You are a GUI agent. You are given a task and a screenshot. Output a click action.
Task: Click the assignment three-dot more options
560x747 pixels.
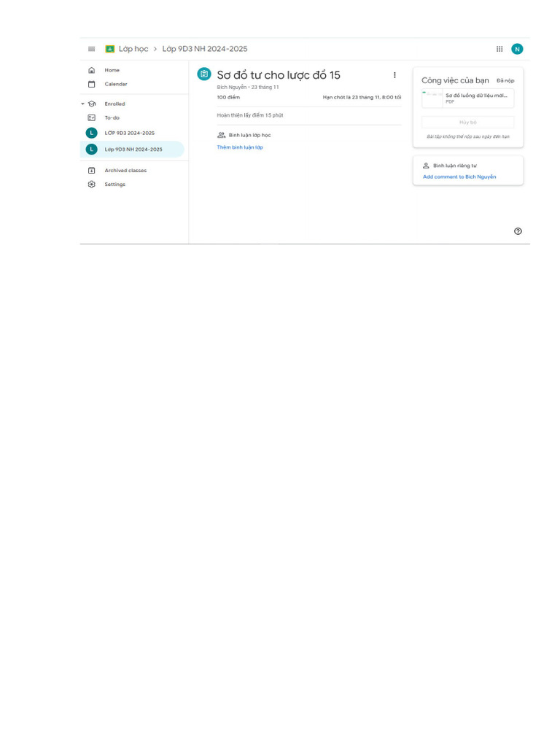coord(394,75)
